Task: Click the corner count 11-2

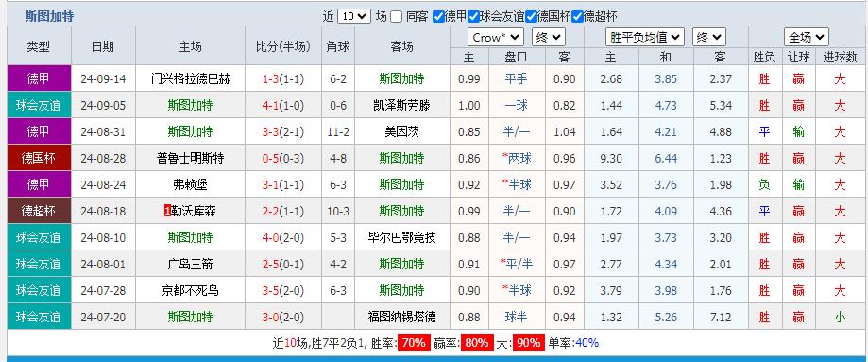Action: point(338,132)
